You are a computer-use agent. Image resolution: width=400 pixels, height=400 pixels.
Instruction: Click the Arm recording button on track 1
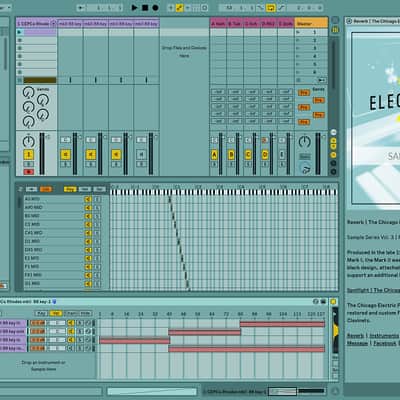click(29, 172)
